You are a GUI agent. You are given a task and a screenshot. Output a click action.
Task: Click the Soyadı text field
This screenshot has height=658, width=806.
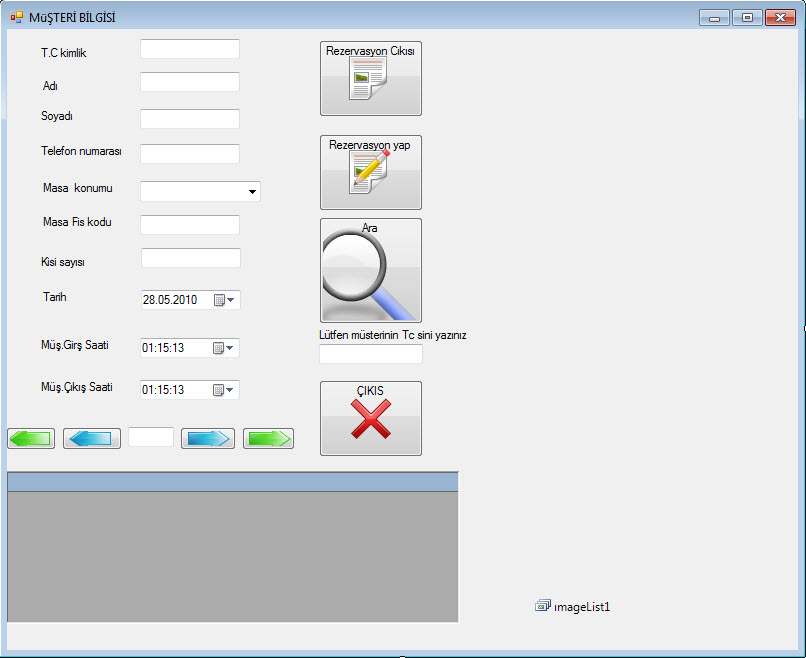[x=190, y=119]
